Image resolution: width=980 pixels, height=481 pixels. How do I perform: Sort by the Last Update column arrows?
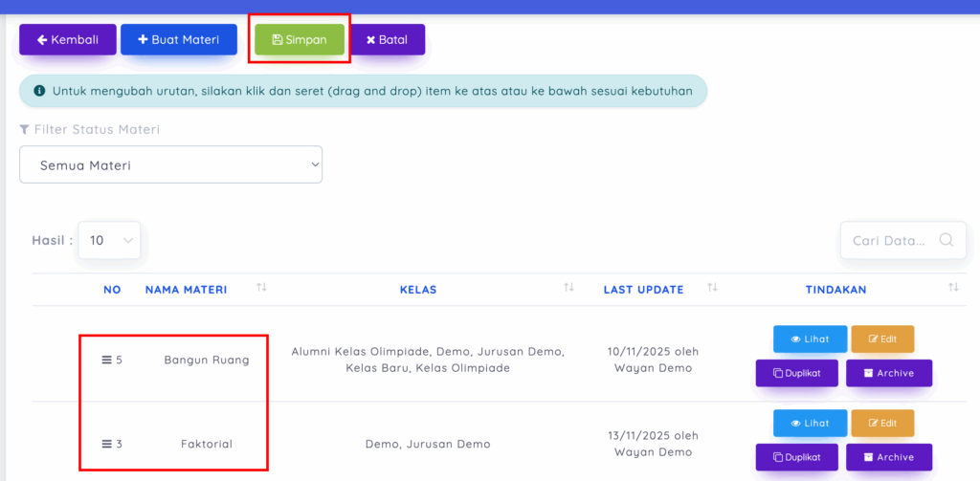[712, 288]
